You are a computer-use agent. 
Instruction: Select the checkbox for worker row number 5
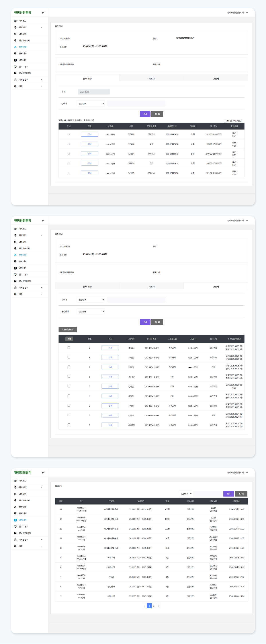[x=69, y=386]
